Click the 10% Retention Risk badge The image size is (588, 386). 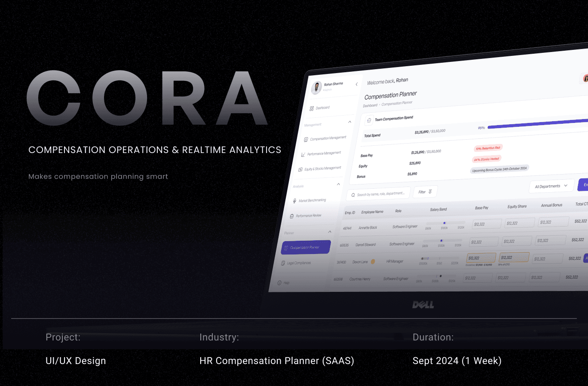point(488,148)
